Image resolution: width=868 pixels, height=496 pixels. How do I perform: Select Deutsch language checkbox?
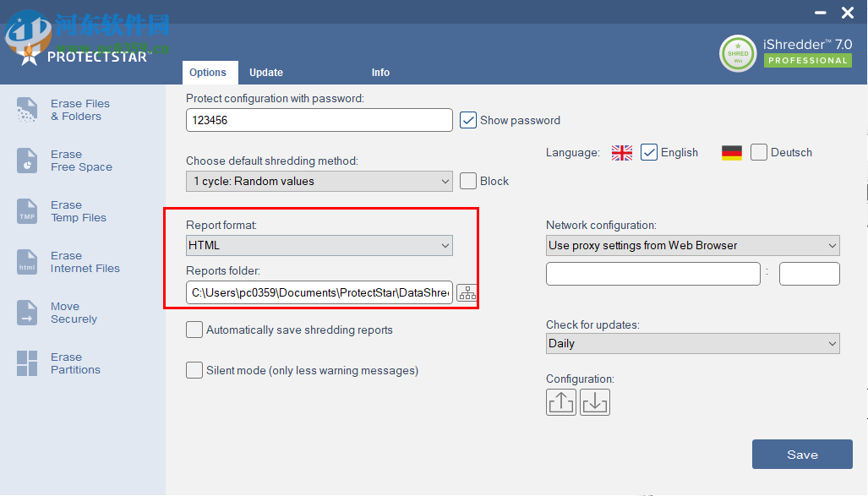click(758, 152)
